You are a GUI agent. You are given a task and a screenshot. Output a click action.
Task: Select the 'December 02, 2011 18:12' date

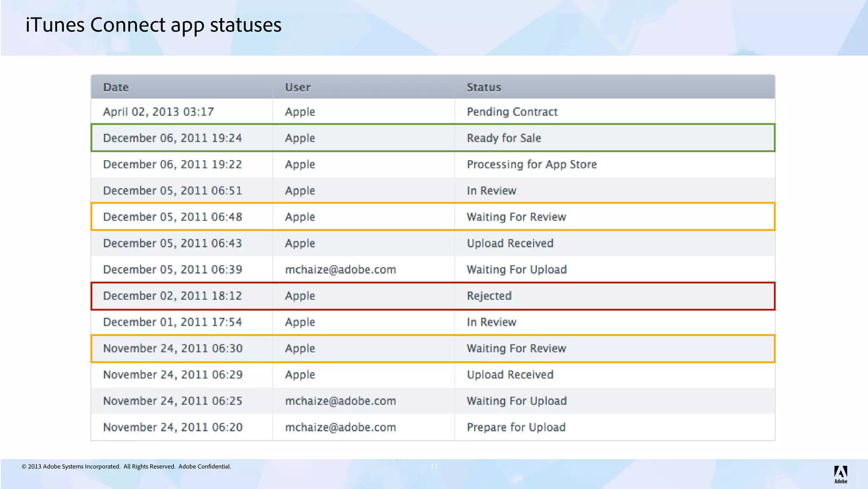click(x=172, y=296)
